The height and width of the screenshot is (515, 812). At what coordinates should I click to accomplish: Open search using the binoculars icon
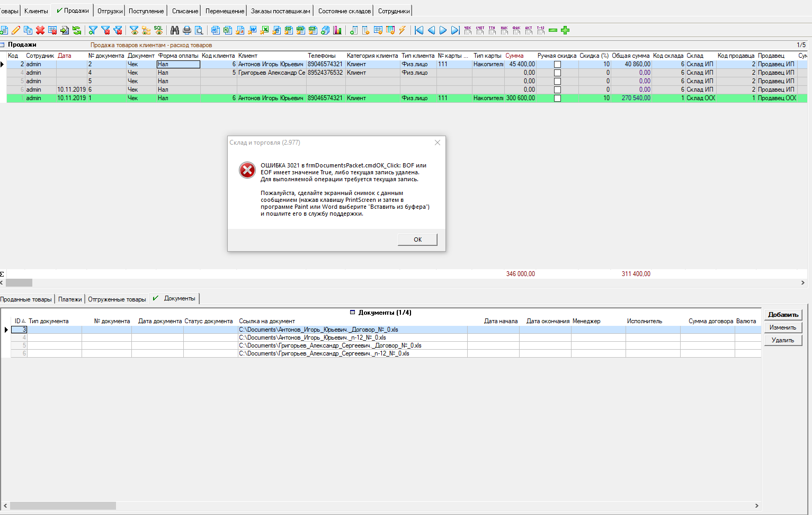pyautogui.click(x=174, y=30)
